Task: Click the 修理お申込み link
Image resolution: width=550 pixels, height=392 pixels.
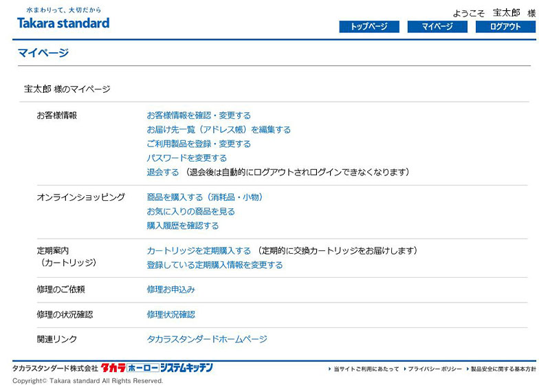Action: pos(170,290)
